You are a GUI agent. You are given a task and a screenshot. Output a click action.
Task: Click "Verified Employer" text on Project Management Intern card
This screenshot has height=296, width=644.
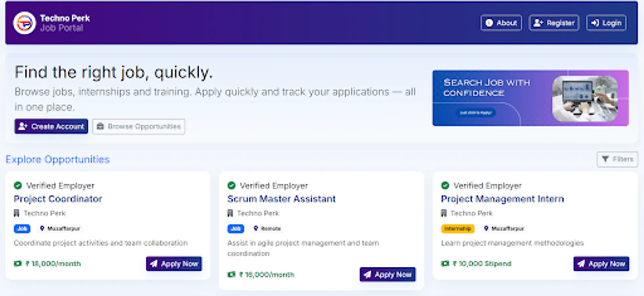click(488, 186)
